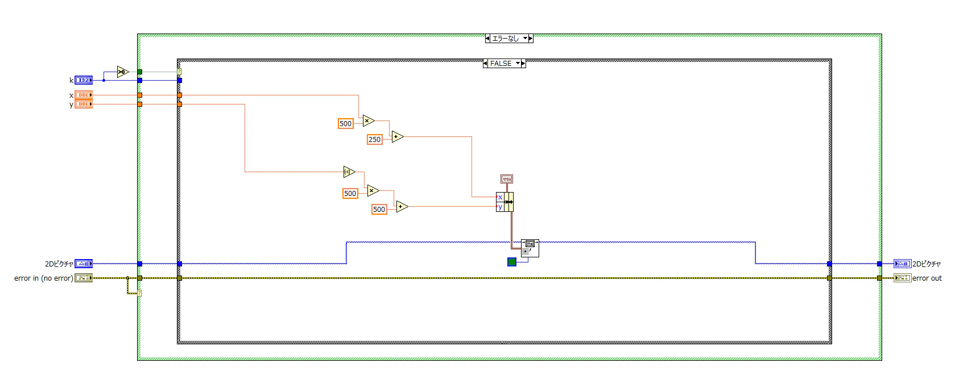
Task: Click the k I32 numeric terminal
Action: coord(84,81)
